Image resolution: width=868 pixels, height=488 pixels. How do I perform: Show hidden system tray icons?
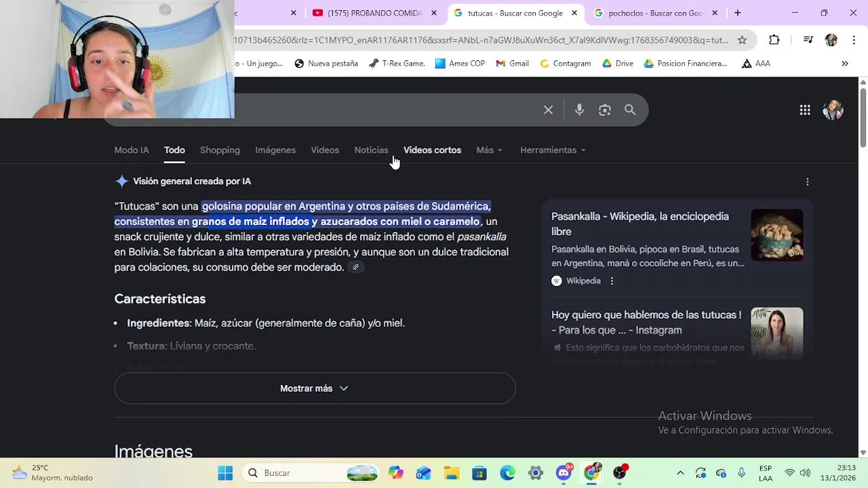tap(680, 473)
